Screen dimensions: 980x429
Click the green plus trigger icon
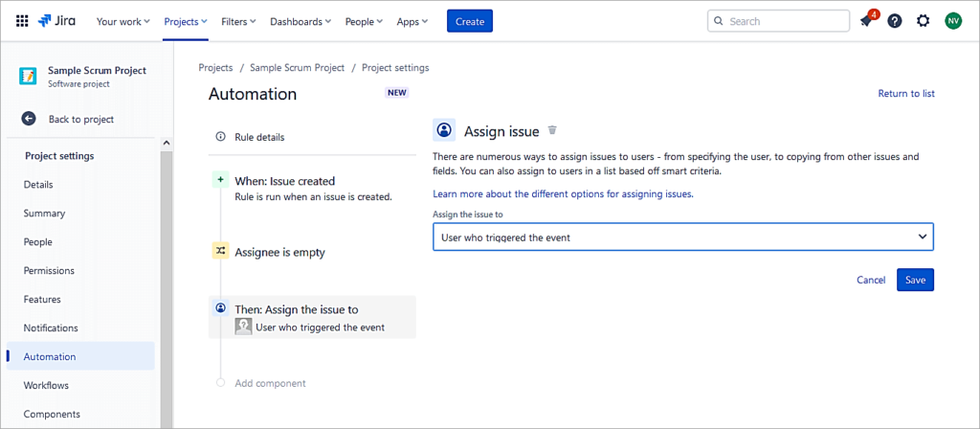pos(220,180)
